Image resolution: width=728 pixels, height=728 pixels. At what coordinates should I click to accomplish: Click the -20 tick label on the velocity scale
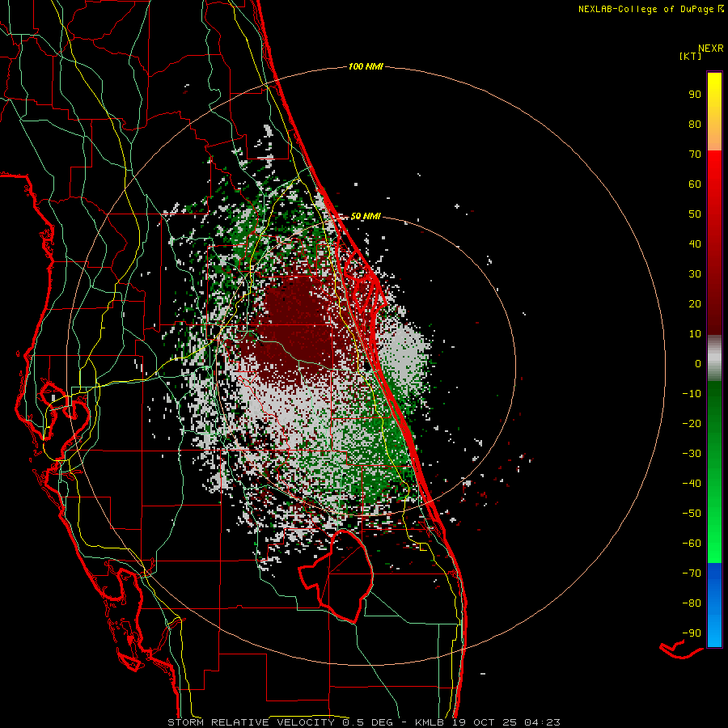click(692, 424)
